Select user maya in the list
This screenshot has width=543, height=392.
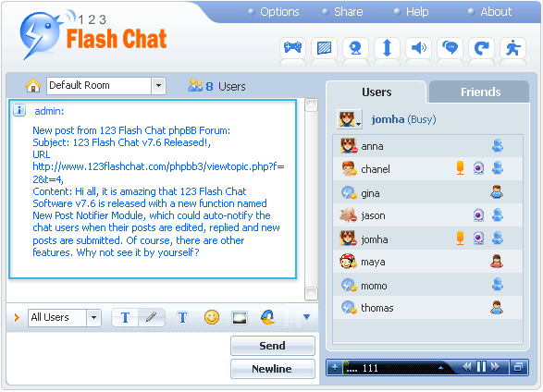coord(427,262)
